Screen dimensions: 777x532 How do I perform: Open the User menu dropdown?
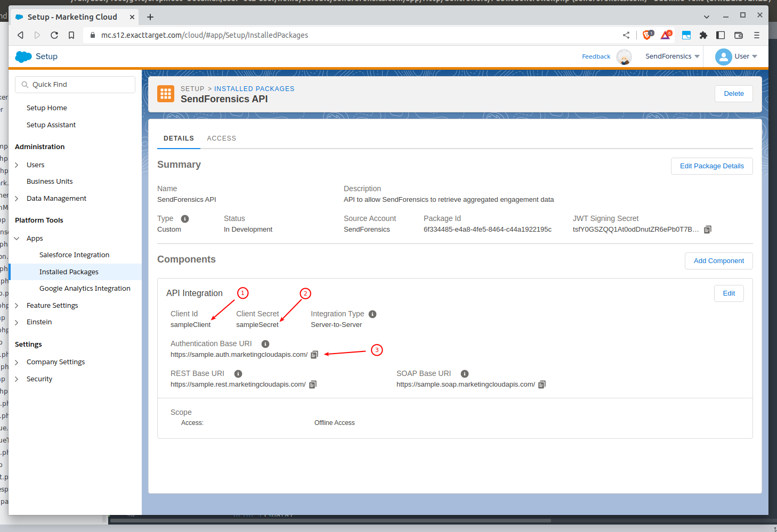point(746,56)
